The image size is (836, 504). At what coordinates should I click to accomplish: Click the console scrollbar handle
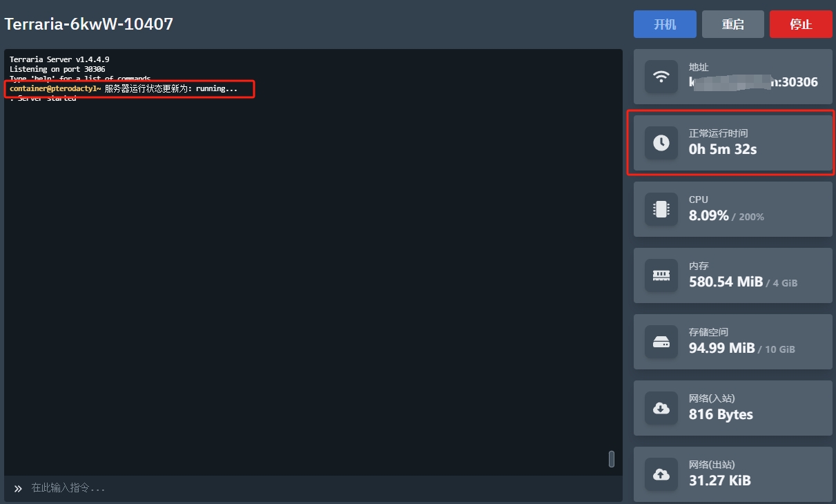tap(611, 459)
